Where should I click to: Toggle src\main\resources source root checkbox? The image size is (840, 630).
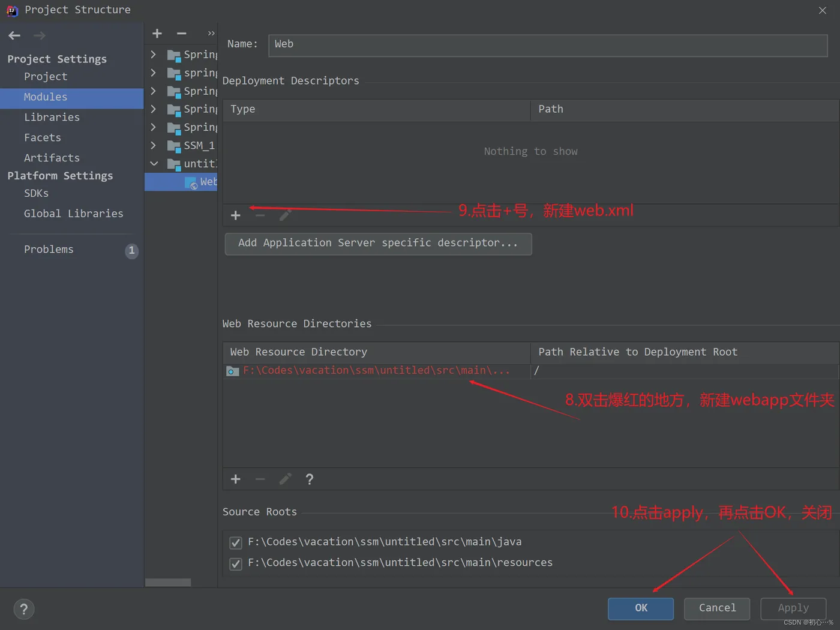tap(236, 564)
